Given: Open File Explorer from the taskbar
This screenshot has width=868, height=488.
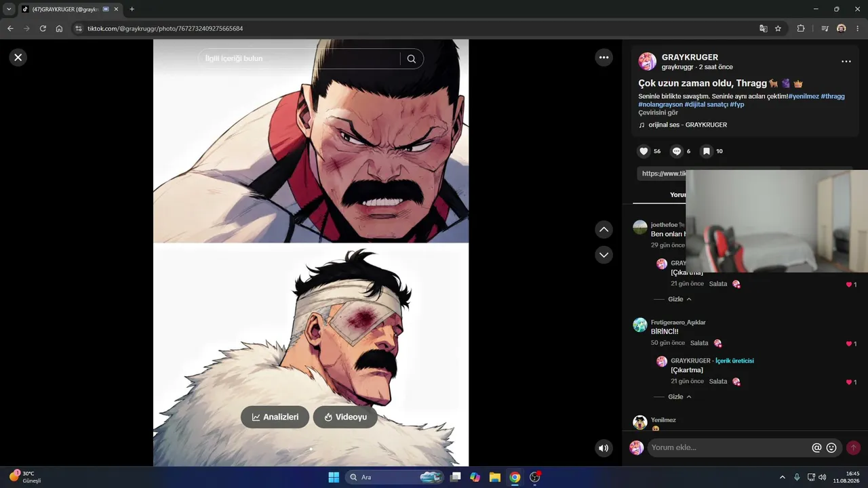Looking at the screenshot, I should [495, 477].
